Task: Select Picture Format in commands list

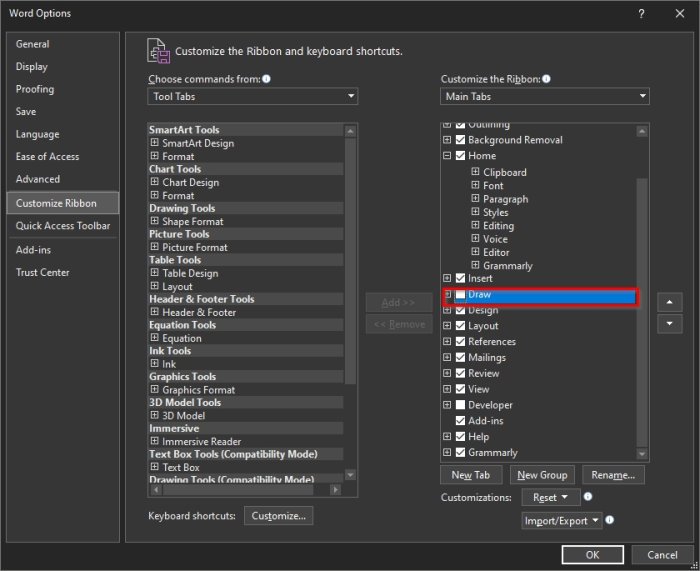Action: point(195,247)
